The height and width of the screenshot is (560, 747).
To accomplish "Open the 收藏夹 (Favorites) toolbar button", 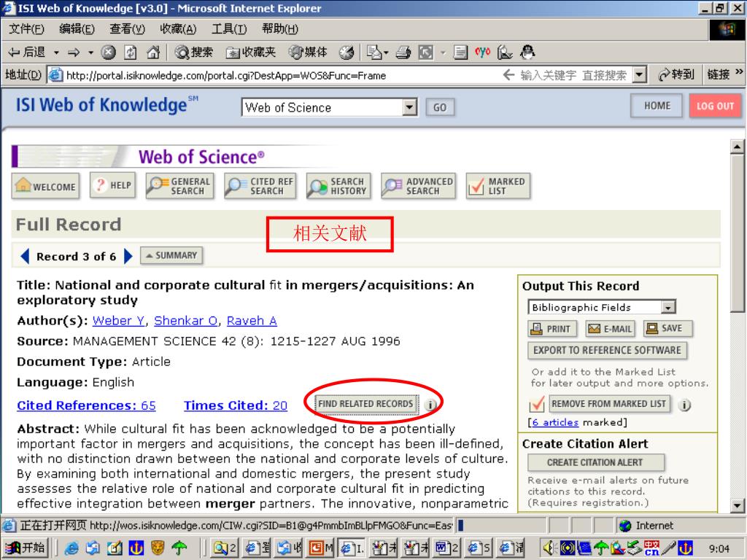I will (x=251, y=52).
